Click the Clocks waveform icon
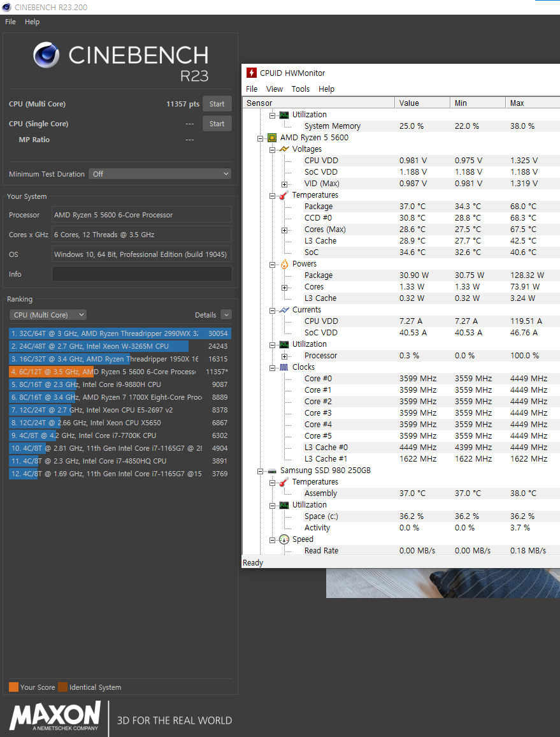The height and width of the screenshot is (737, 560). click(x=284, y=367)
